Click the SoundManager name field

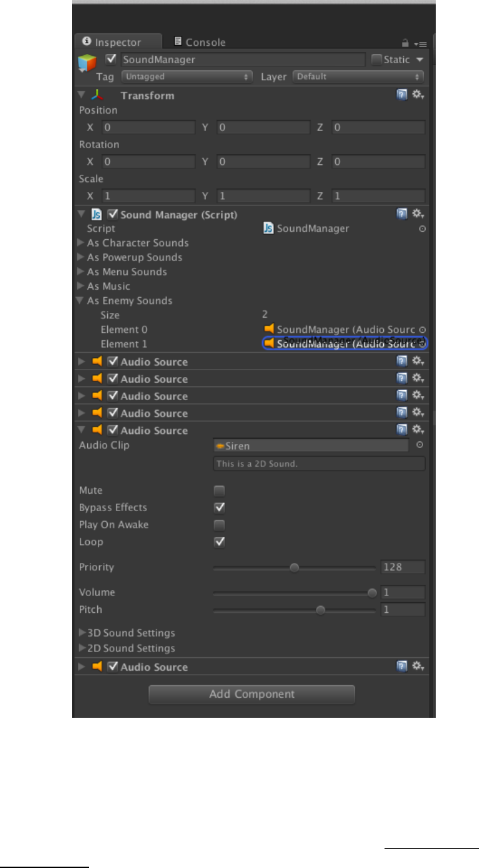click(242, 59)
